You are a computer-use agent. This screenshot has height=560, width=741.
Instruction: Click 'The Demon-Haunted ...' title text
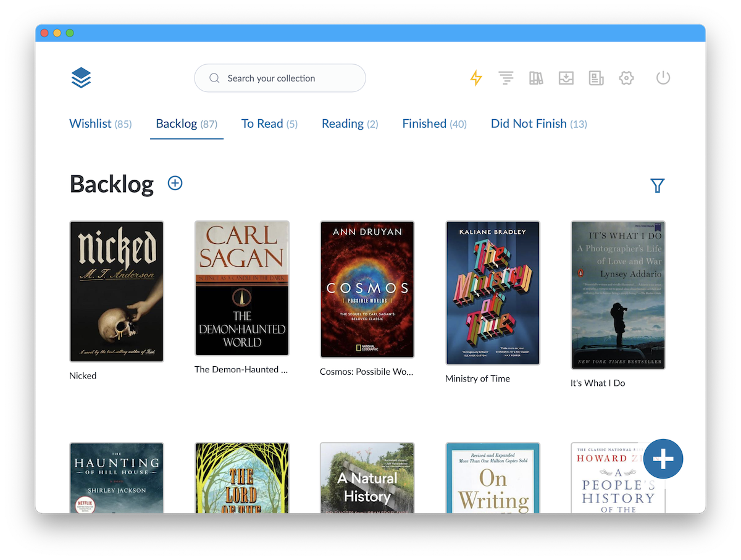(241, 369)
